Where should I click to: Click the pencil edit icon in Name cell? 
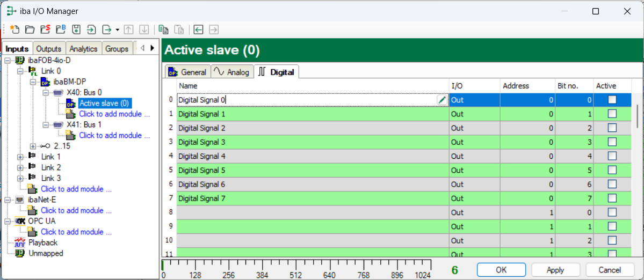point(442,100)
